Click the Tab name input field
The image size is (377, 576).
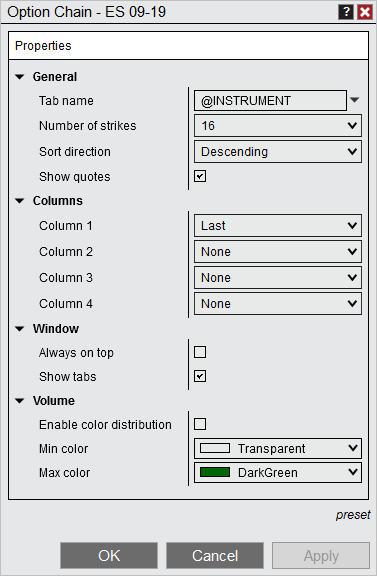pos(270,100)
